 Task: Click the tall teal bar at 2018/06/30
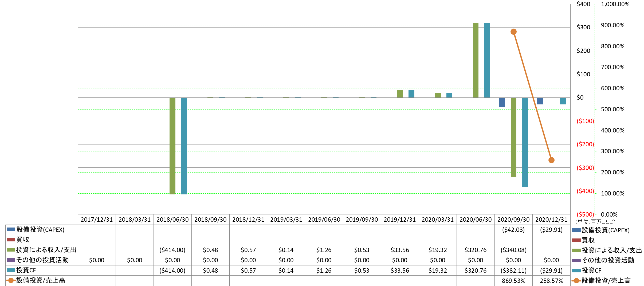184,146
